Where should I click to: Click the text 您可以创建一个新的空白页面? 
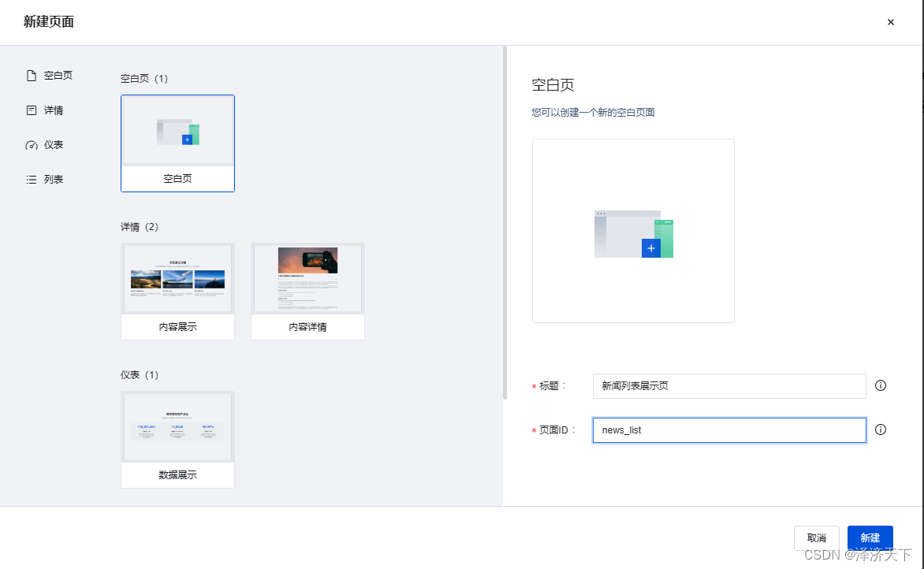[x=593, y=112]
